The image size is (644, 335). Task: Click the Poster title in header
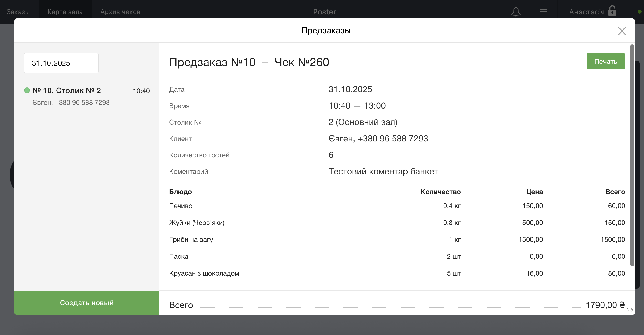(x=324, y=12)
